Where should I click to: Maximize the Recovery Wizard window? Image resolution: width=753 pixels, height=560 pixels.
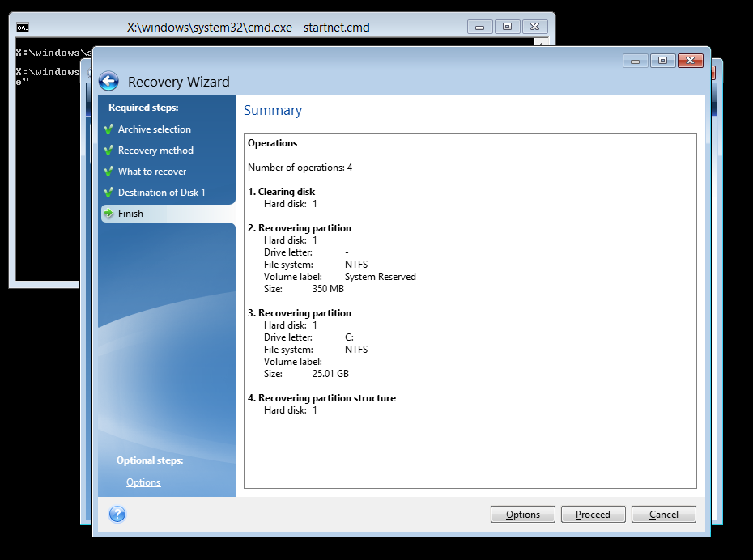(x=662, y=61)
